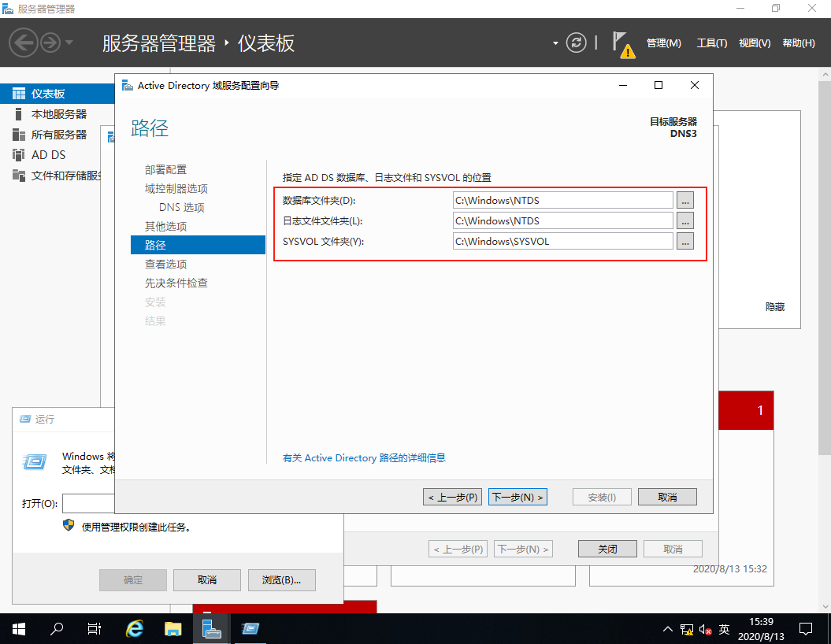The height and width of the screenshot is (644, 831).
Task: Open the 管理(M) menu
Action: tap(663, 43)
